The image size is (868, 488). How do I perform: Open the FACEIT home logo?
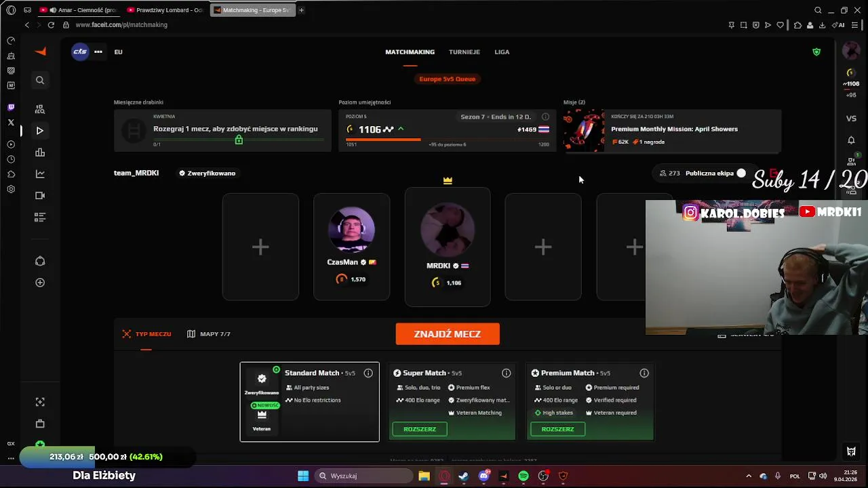click(x=40, y=52)
